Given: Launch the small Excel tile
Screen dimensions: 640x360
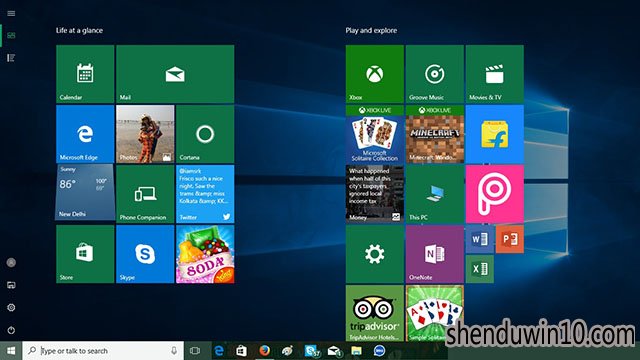Looking at the screenshot, I should tap(480, 269).
